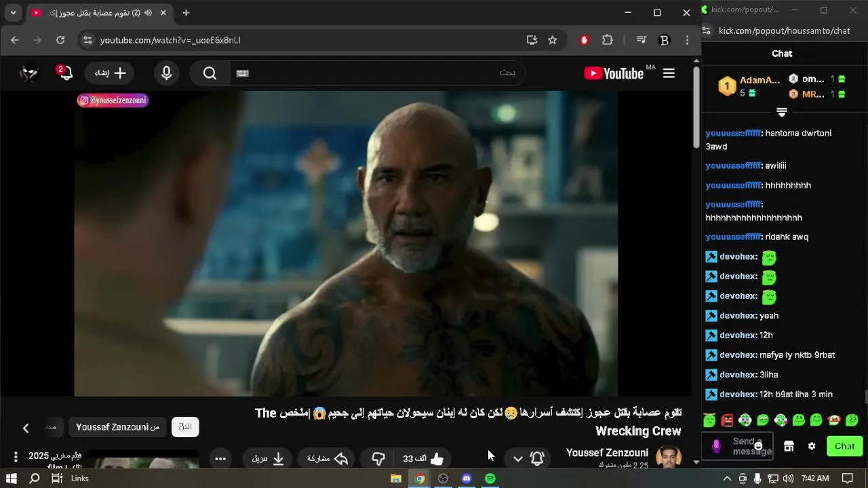The height and width of the screenshot is (488, 868).
Task: Like the video with thumbs up
Action: click(424, 459)
